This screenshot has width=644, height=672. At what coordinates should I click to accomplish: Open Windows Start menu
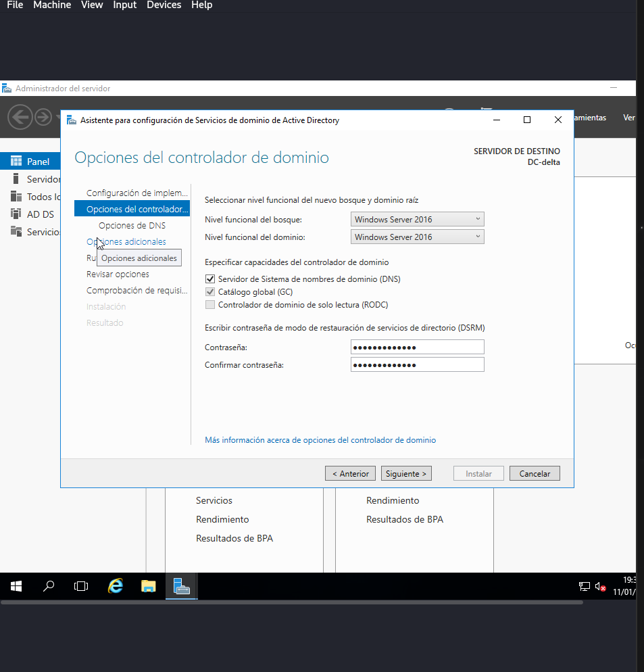pyautogui.click(x=16, y=586)
